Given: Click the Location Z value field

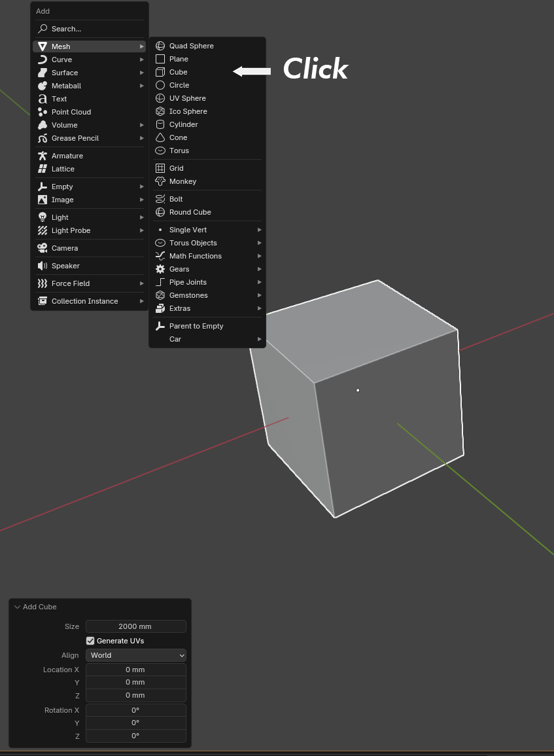Looking at the screenshot, I should click(x=136, y=695).
